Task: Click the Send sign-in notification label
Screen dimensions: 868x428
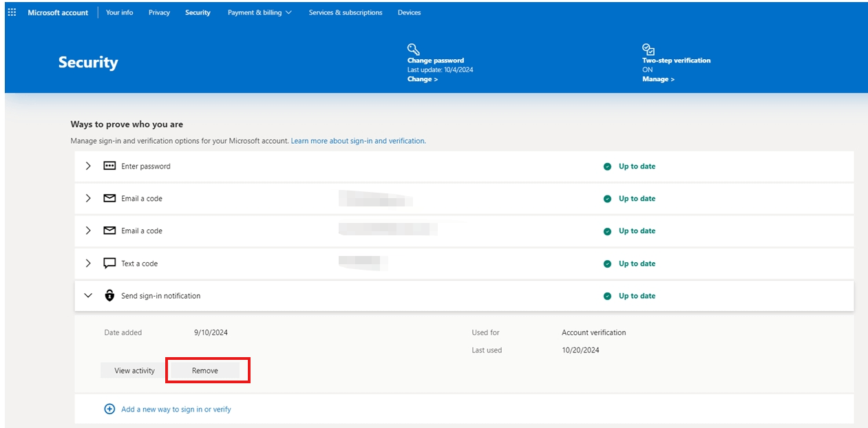Action: pyautogui.click(x=161, y=296)
